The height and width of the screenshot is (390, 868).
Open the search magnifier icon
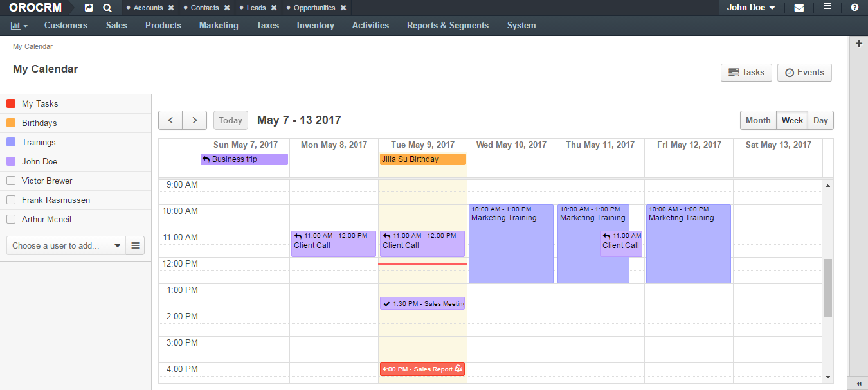pyautogui.click(x=107, y=8)
